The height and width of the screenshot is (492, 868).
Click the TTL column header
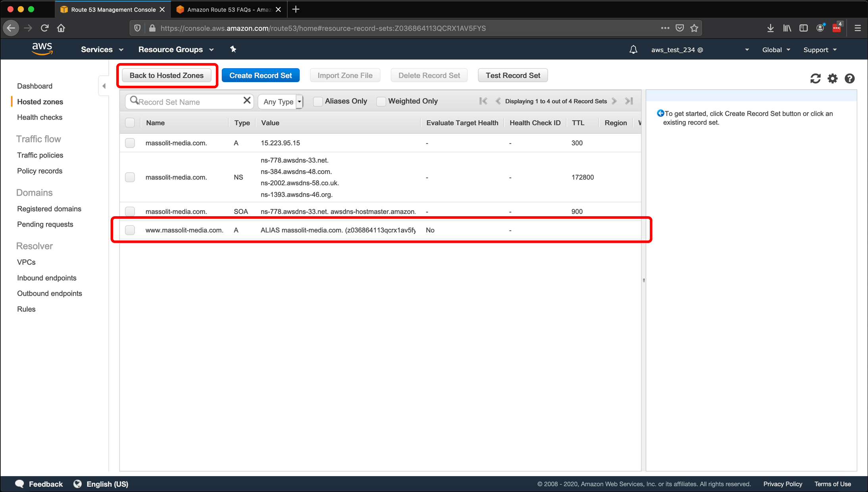(578, 123)
